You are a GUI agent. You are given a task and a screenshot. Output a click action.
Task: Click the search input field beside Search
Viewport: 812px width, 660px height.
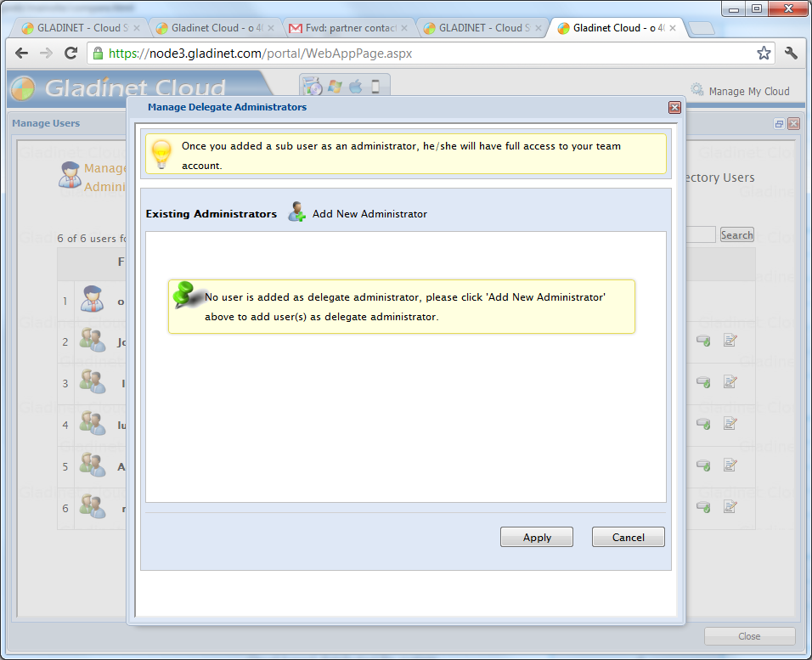[x=701, y=234]
